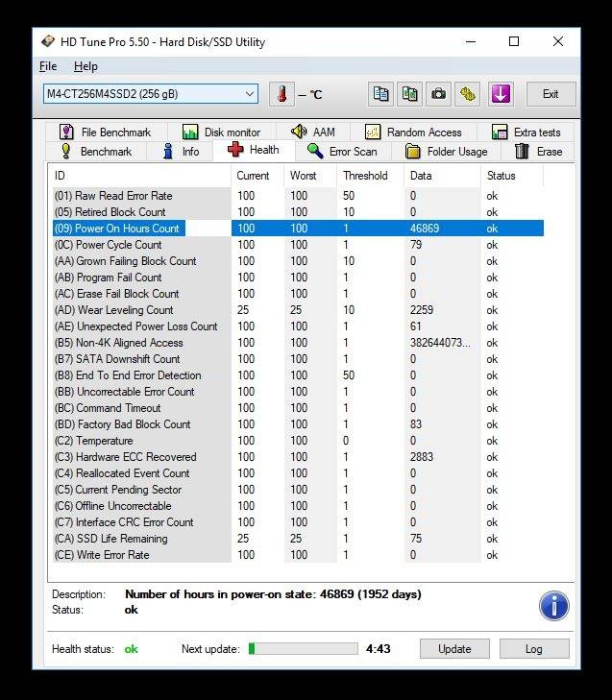
Task: Switch to the Extra tests tab
Action: [x=526, y=133]
